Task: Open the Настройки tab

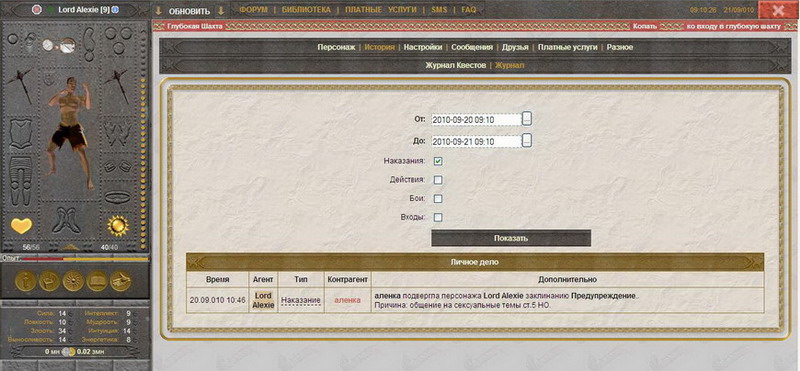Action: tap(422, 47)
